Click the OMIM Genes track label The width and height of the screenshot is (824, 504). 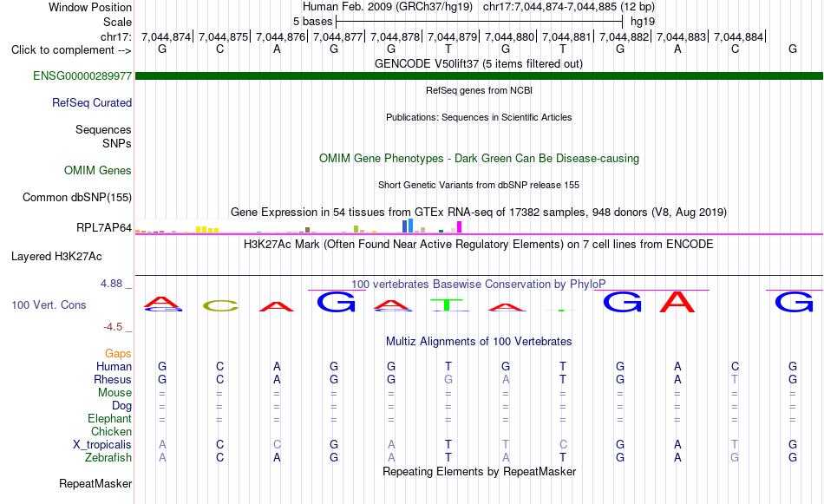point(97,170)
